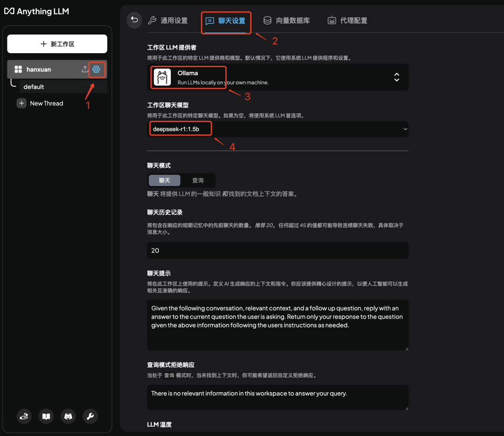Click the query refusal response text area
The width and height of the screenshot is (504, 436).
(x=278, y=397)
